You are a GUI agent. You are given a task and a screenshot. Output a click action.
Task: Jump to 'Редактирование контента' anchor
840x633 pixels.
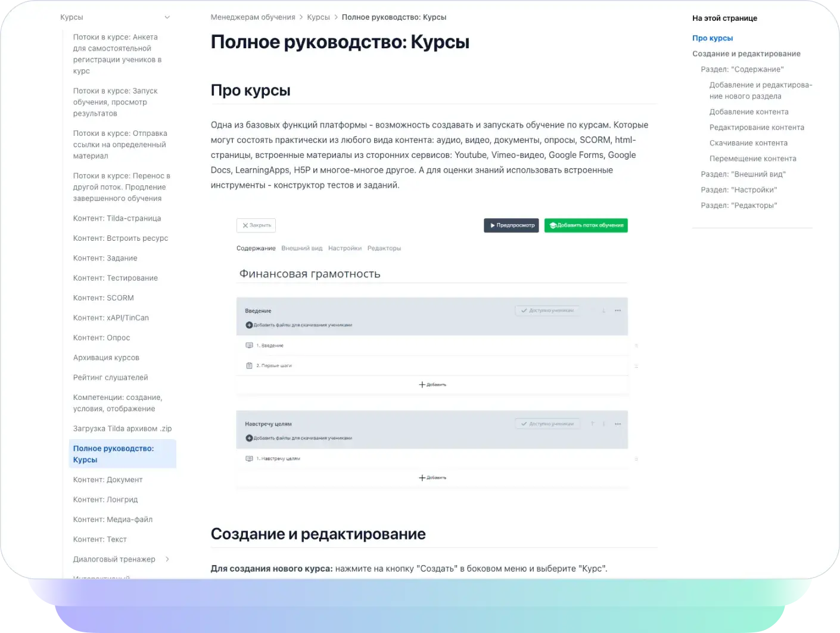[757, 128]
